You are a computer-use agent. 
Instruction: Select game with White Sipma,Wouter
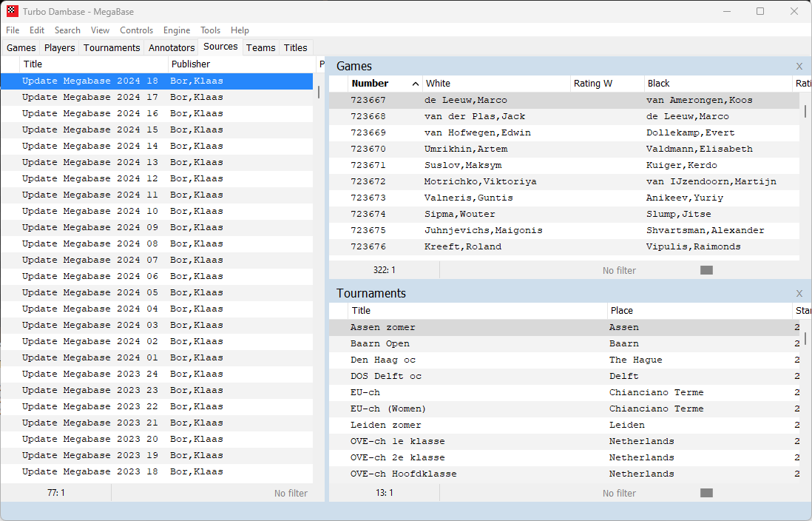(x=564, y=214)
